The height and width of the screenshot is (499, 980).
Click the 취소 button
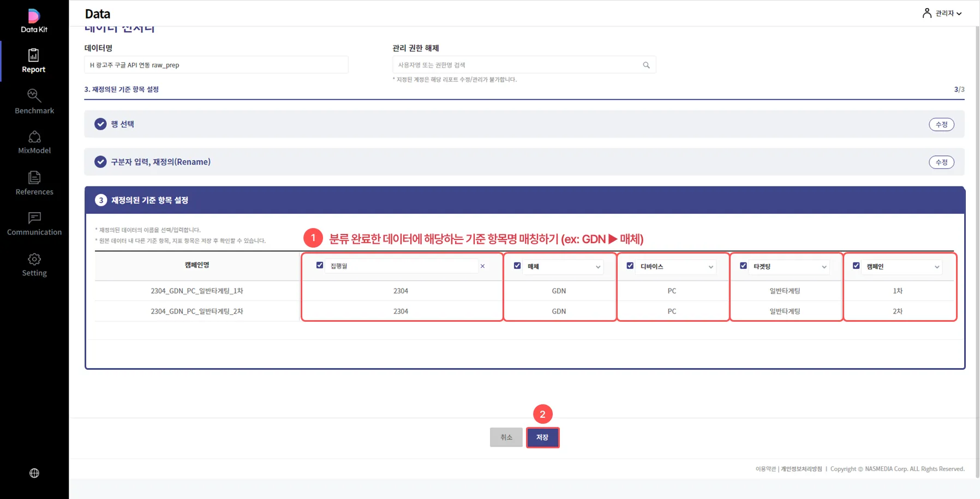coord(506,437)
